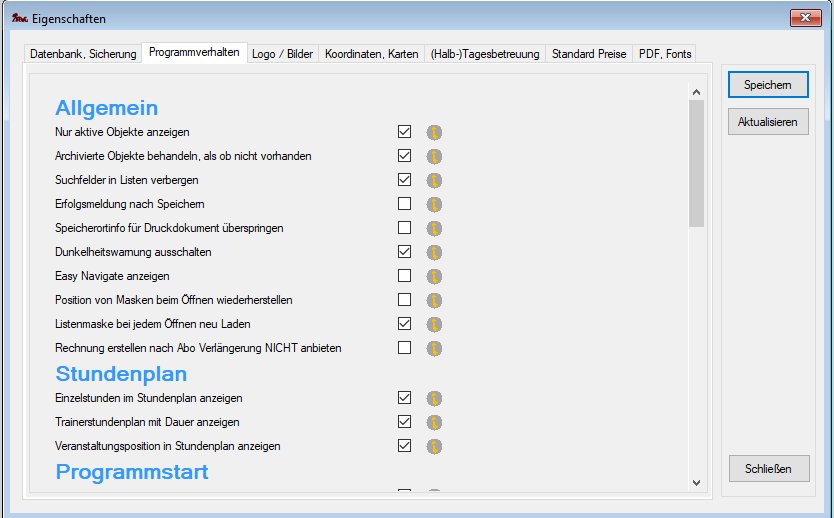Click info icon next to 'Easy Navigate anzeigen'
This screenshot has height=518, width=834.
click(435, 276)
